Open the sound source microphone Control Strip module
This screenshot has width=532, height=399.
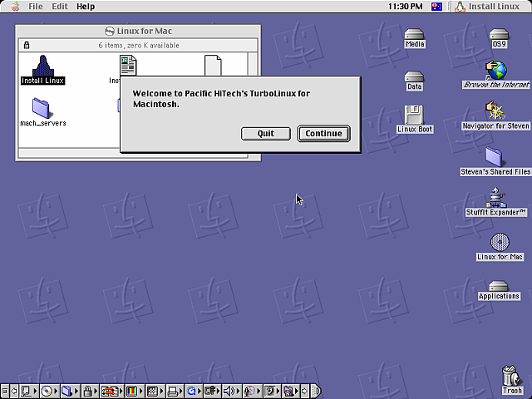click(253, 392)
